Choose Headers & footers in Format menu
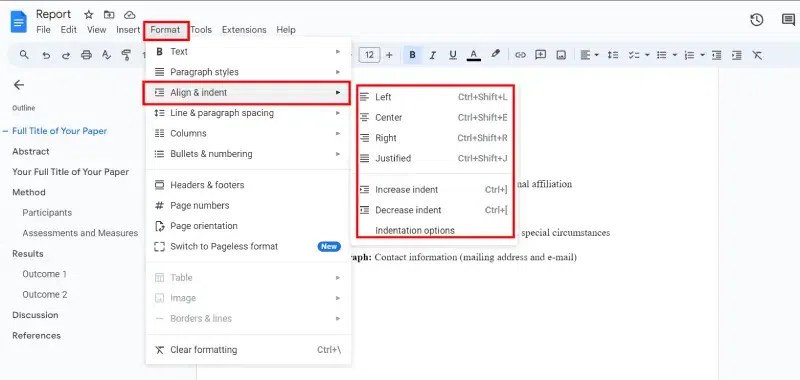This screenshot has height=380, width=800. coord(248,185)
